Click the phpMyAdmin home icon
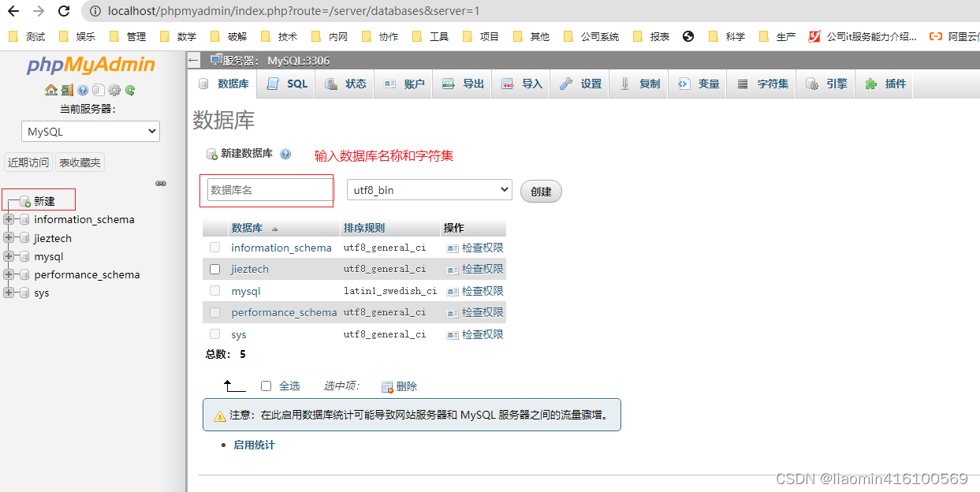 pyautogui.click(x=51, y=90)
